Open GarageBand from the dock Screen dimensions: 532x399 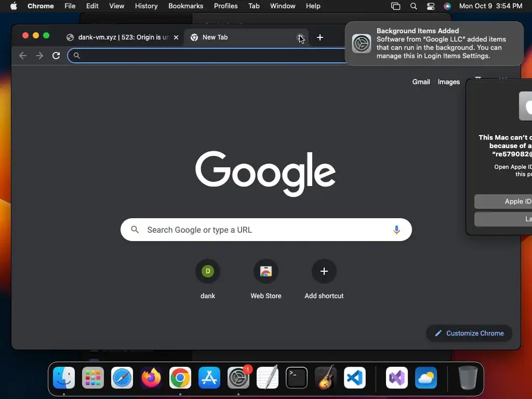click(326, 378)
